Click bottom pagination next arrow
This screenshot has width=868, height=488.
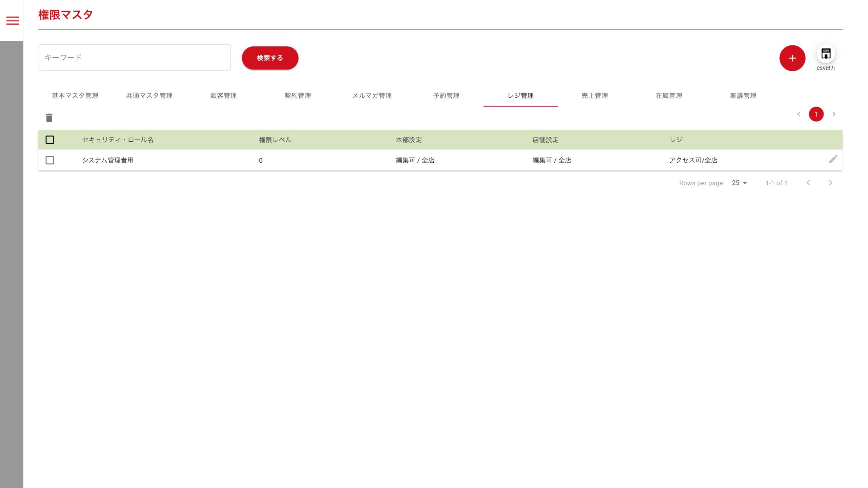click(x=830, y=183)
